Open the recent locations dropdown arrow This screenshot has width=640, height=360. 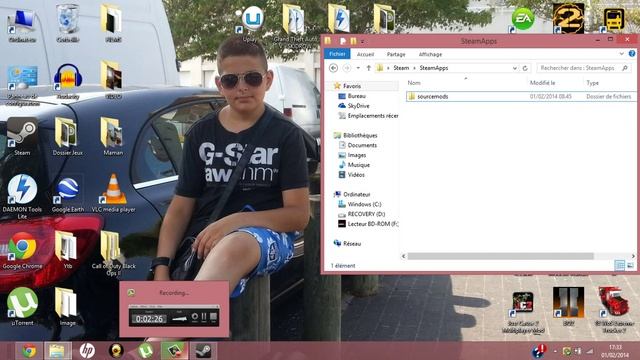[358, 68]
